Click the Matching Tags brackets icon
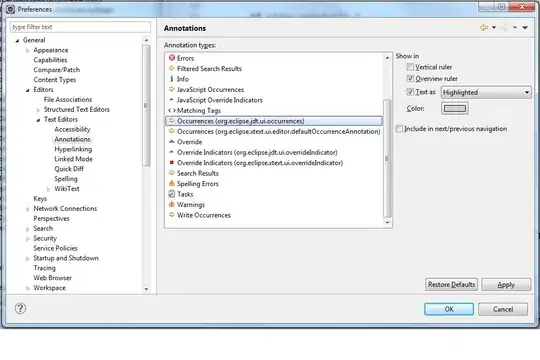Image resolution: width=540 pixels, height=360 pixels. [x=172, y=111]
